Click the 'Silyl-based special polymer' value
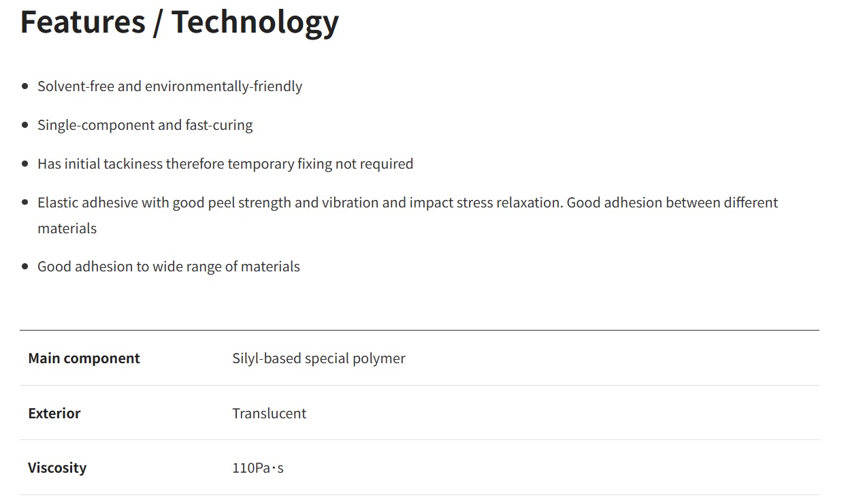The width and height of the screenshot is (846, 504). tap(319, 358)
